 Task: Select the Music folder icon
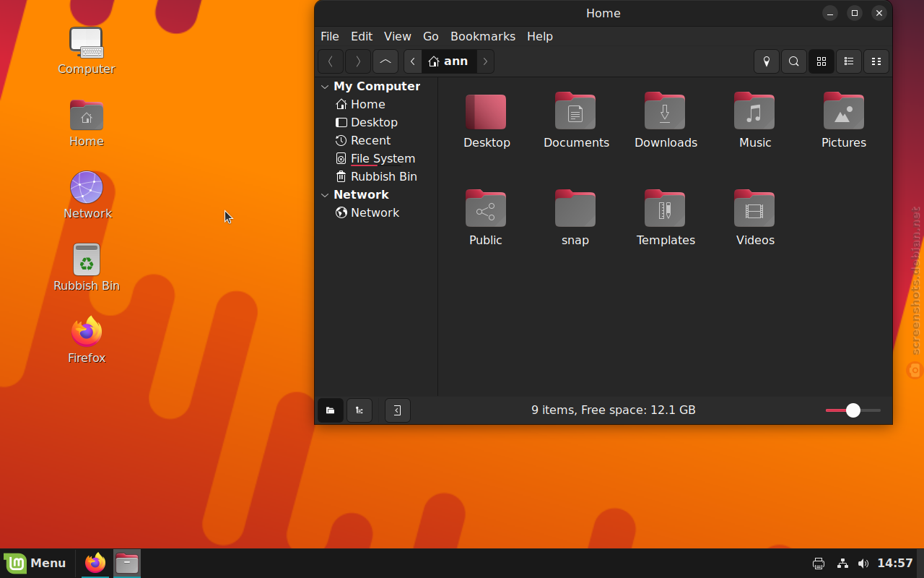click(x=754, y=111)
